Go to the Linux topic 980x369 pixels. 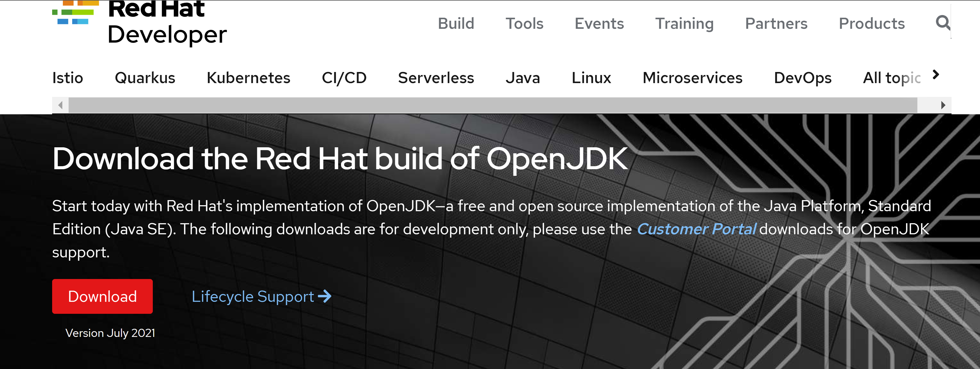pos(591,78)
